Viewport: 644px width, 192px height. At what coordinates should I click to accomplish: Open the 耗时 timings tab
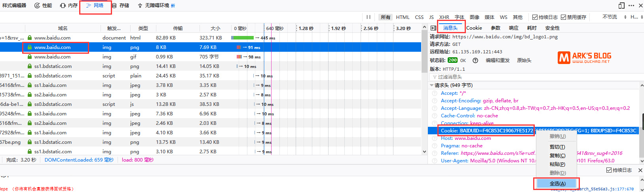(532, 28)
